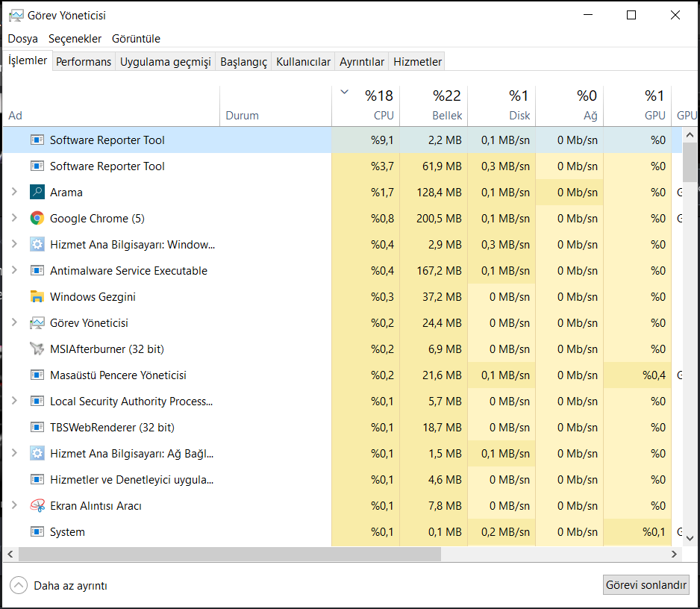Click the Local Security Authority Process icon
700x609 pixels.
[x=37, y=401]
